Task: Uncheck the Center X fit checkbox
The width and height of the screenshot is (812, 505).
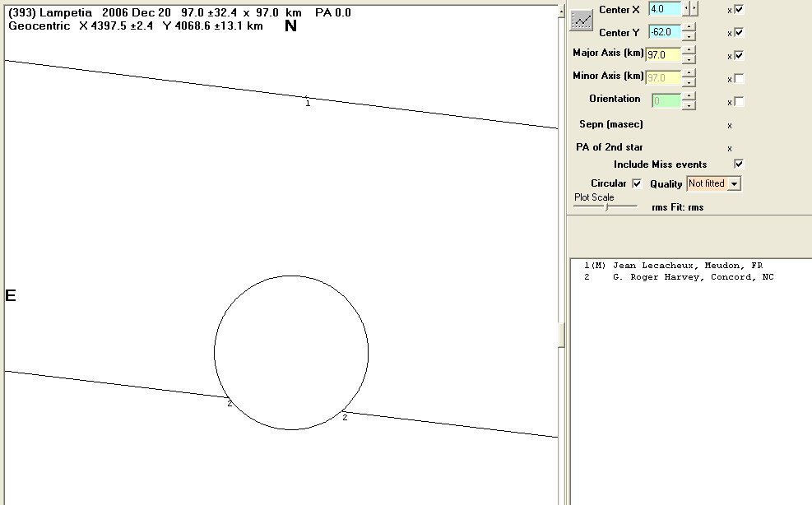Action: point(739,9)
